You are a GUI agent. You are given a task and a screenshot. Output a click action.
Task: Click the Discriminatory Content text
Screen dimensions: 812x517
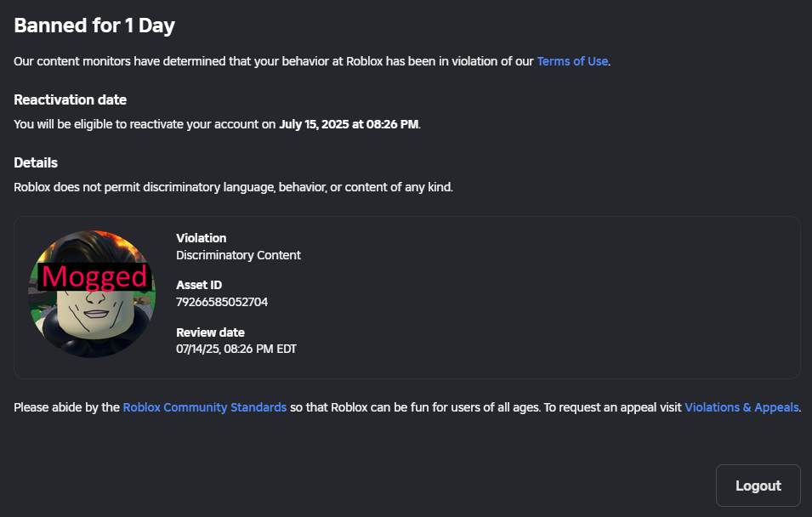(x=238, y=255)
